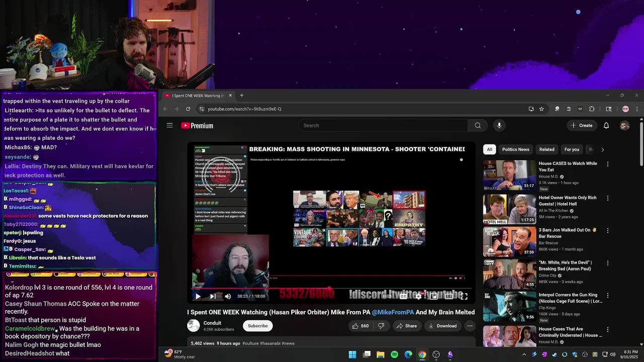Bookmark this tab with star icon
Viewport: 644px width, 362px height.
click(541, 109)
